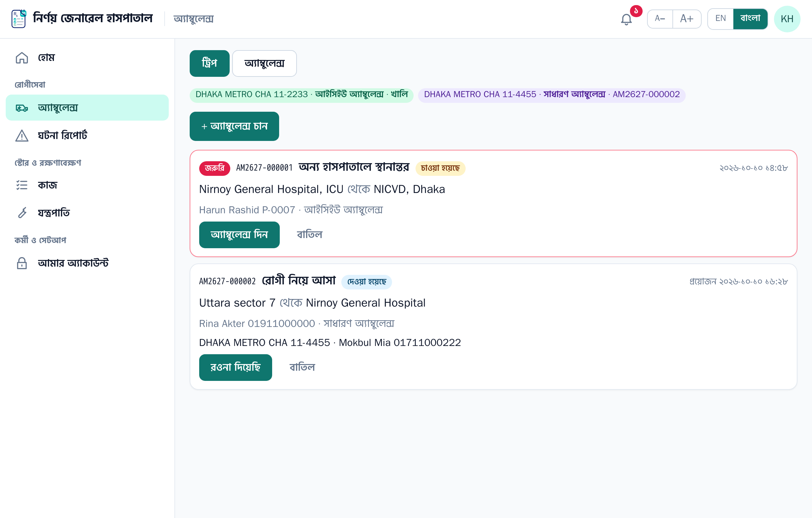Open যন্ত্রপাতি in the sidebar
The image size is (812, 518).
pyautogui.click(x=87, y=213)
